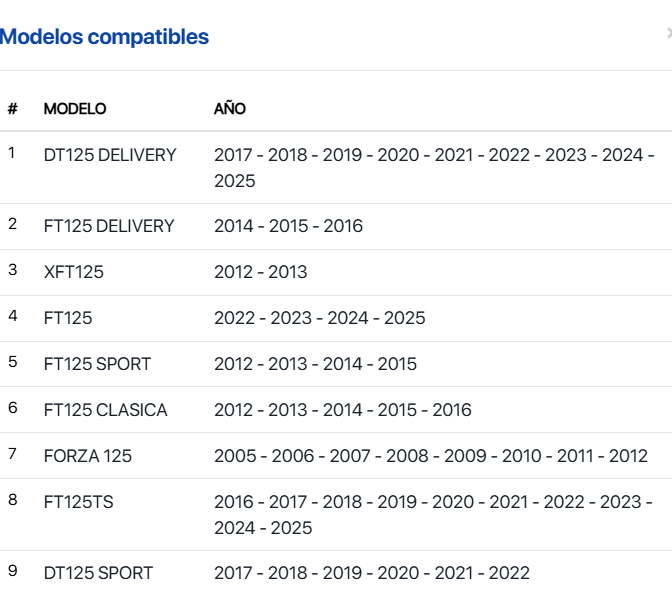Click the # column header
Viewport: 672px width, 607px height.
pos(13,109)
